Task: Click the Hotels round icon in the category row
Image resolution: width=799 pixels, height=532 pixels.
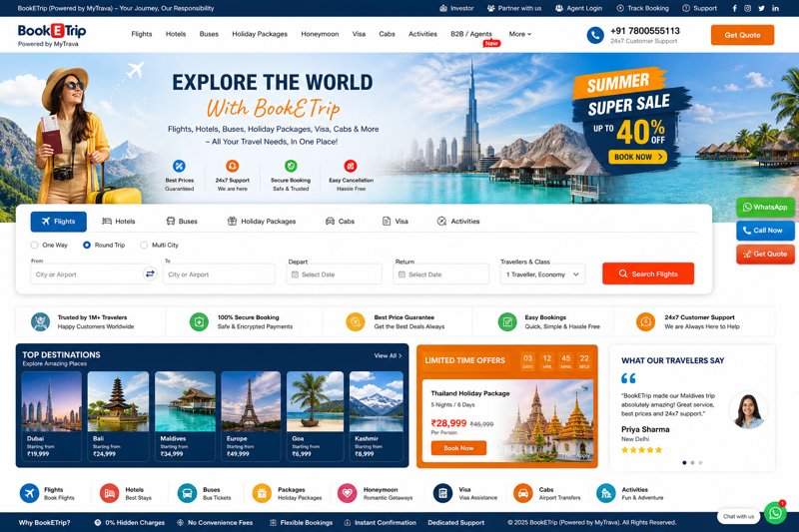Action: point(110,493)
